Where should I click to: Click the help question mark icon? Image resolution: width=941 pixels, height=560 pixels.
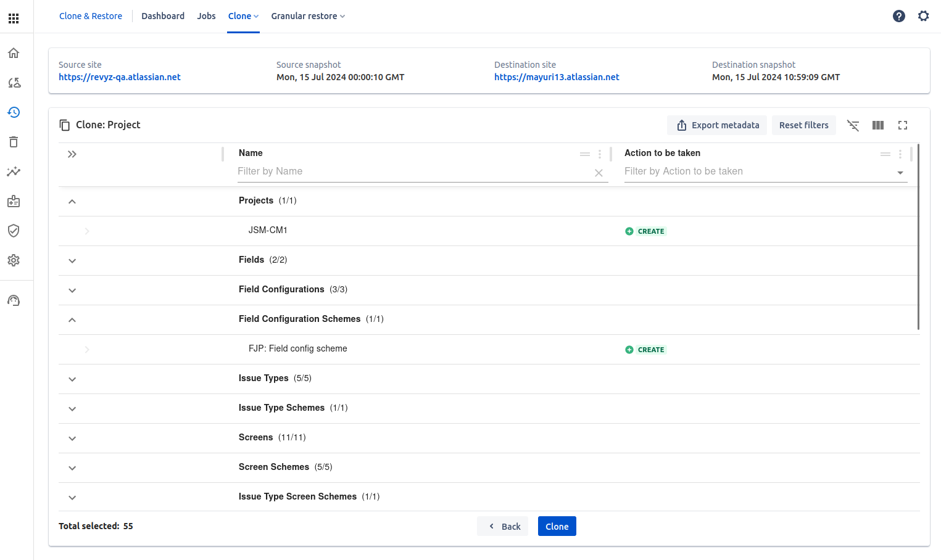(898, 16)
